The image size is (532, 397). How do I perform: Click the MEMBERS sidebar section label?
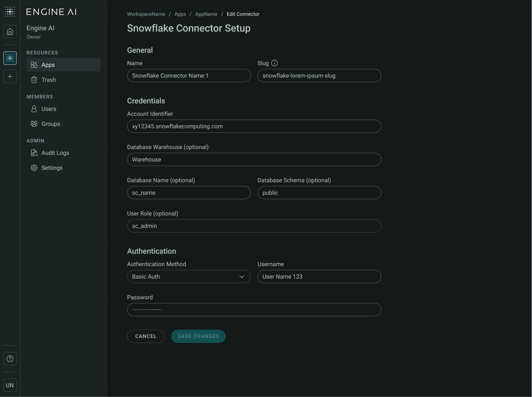point(40,97)
